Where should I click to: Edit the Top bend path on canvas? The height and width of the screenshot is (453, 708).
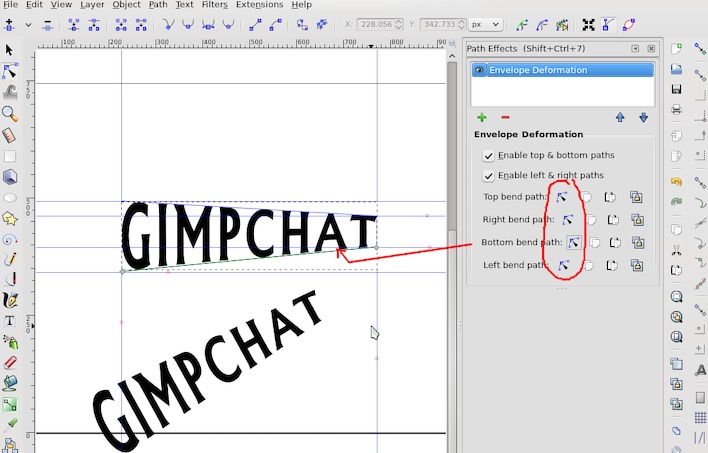pyautogui.click(x=562, y=197)
